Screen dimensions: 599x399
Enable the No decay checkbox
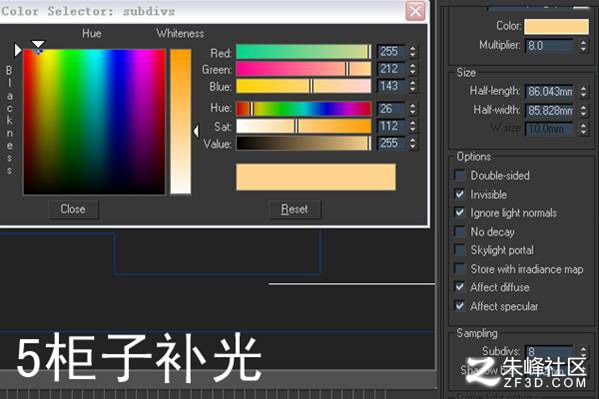[460, 231]
